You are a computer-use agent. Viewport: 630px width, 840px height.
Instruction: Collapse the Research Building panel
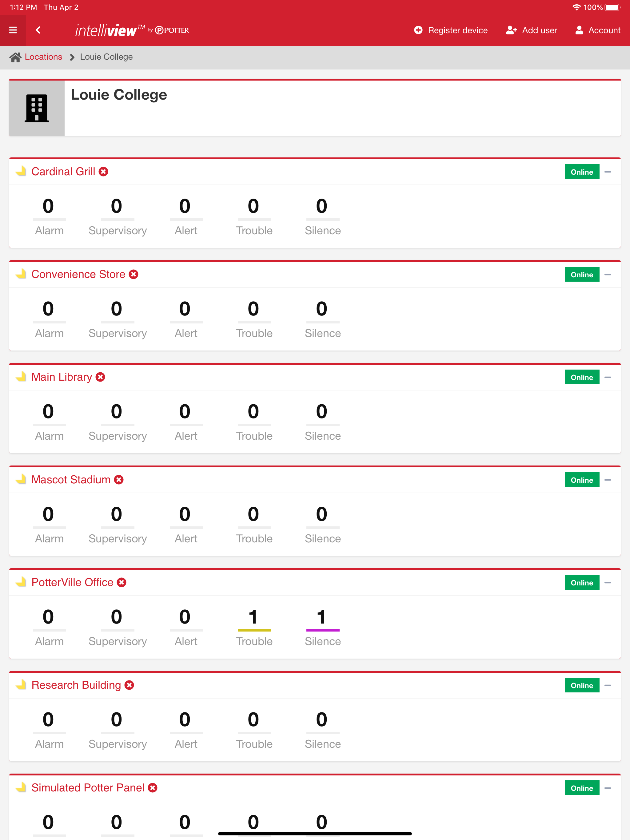click(608, 685)
